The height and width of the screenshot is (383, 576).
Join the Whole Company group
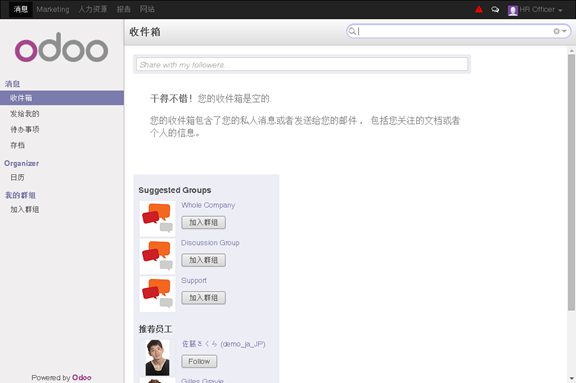pos(204,222)
